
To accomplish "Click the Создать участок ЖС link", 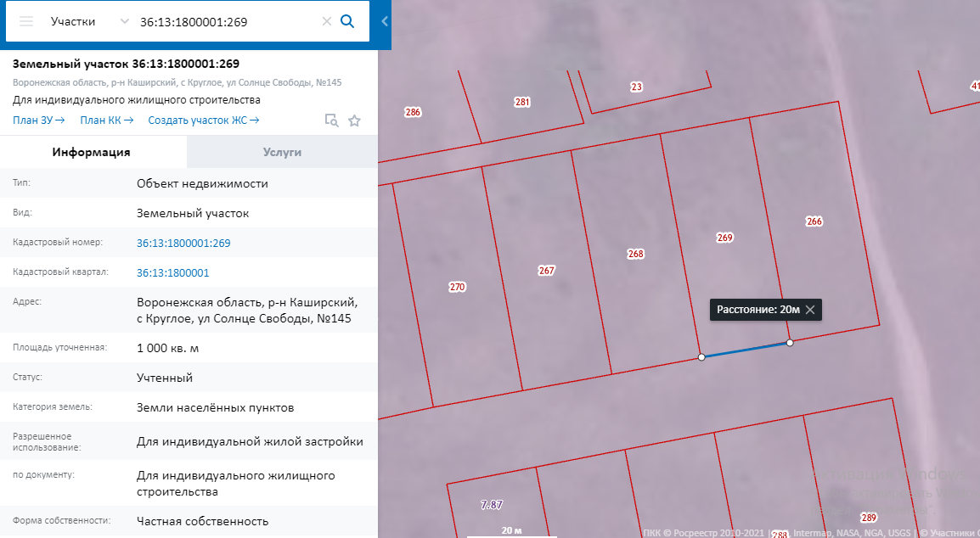I will pyautogui.click(x=203, y=120).
